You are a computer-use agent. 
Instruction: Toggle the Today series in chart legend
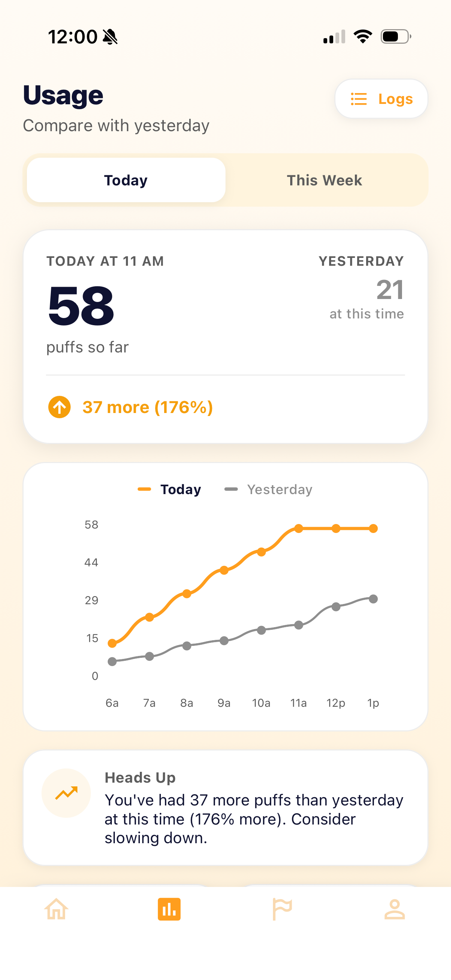[170, 489]
